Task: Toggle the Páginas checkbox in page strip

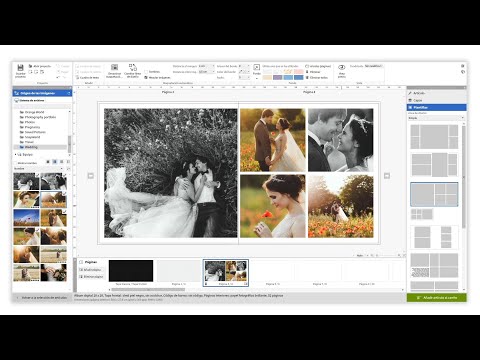Action: (x=81, y=262)
